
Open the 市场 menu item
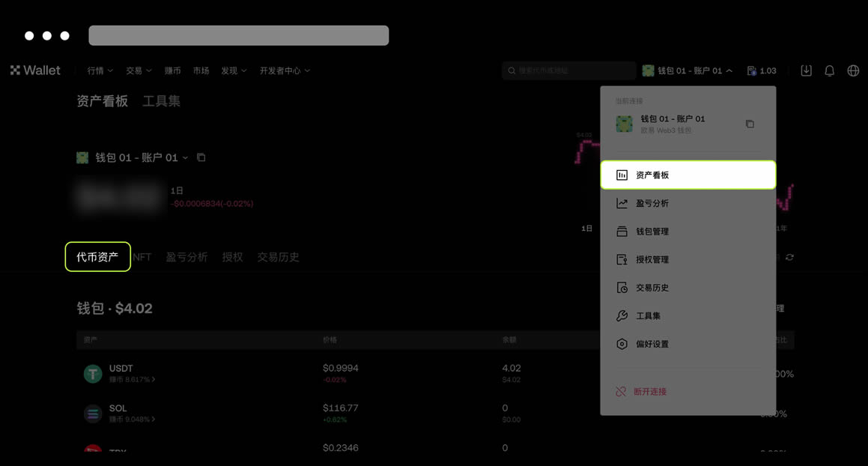[201, 70]
